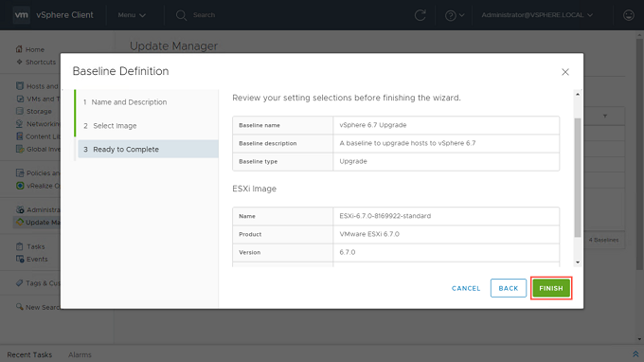Open the Administrator@VSPHERE.LOCAL user menu
This screenshot has height=362, width=644.
tap(537, 15)
